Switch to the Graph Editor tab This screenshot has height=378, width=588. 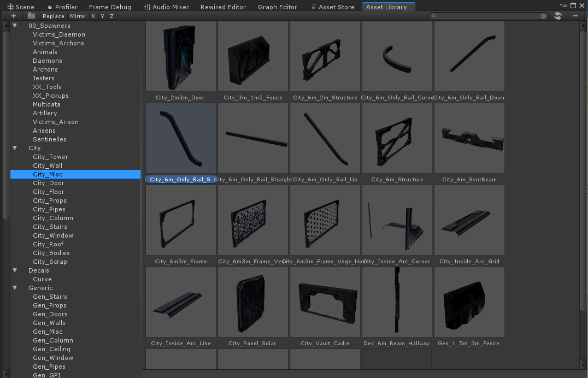tap(278, 7)
